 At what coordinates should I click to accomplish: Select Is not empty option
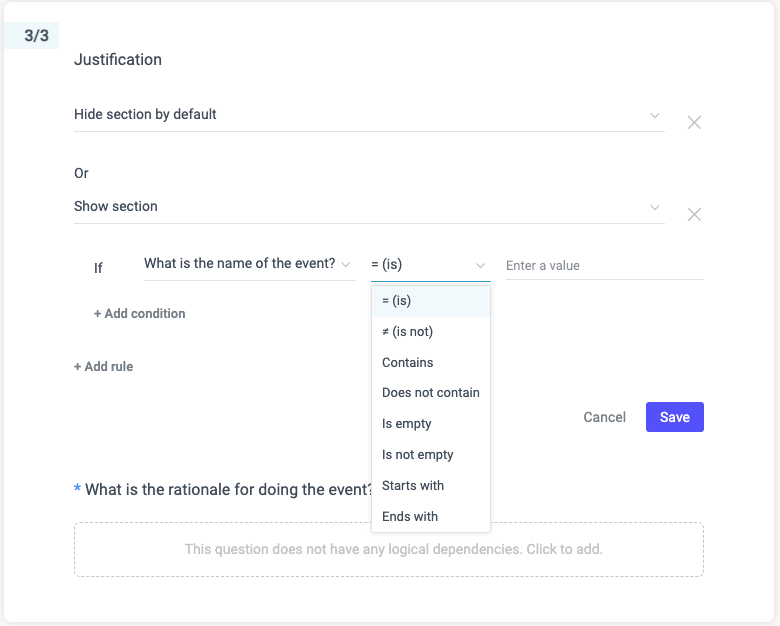[x=431, y=455]
